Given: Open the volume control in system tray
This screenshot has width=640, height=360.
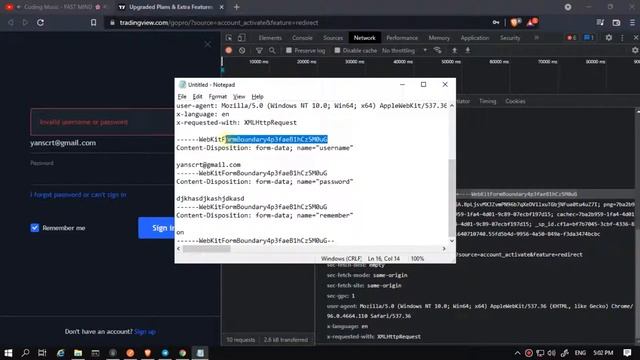Looking at the screenshot, I should (552, 353).
